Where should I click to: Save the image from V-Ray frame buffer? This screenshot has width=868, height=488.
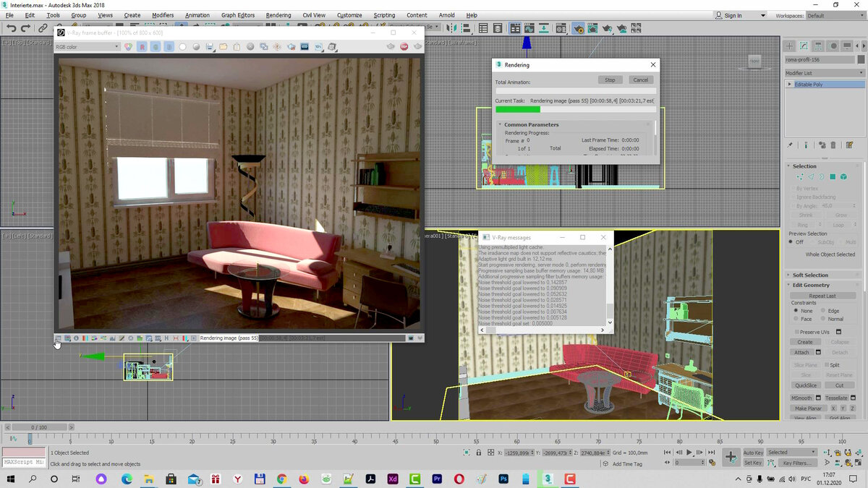click(x=208, y=46)
